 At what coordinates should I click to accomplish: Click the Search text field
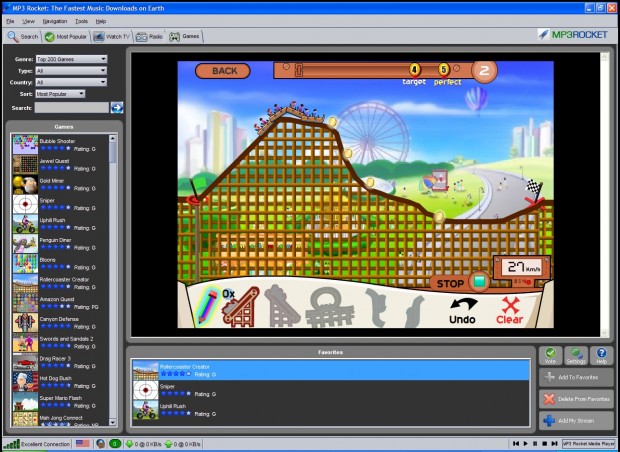(x=72, y=107)
